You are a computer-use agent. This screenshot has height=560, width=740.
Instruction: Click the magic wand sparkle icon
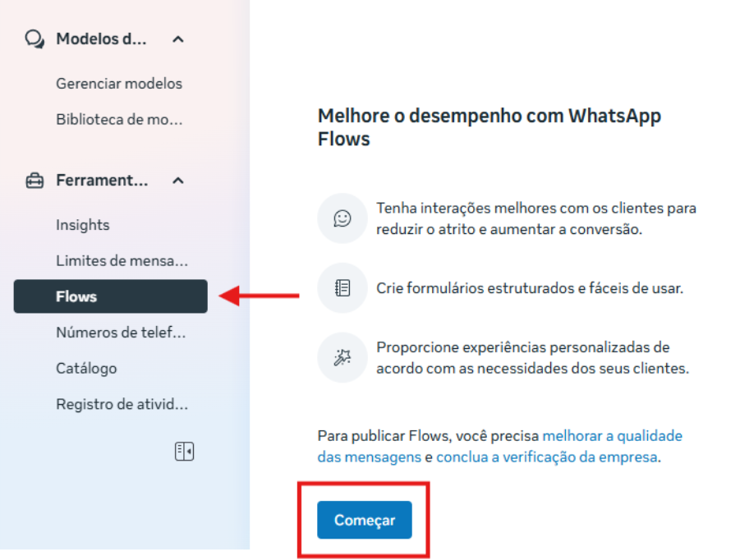(x=342, y=358)
